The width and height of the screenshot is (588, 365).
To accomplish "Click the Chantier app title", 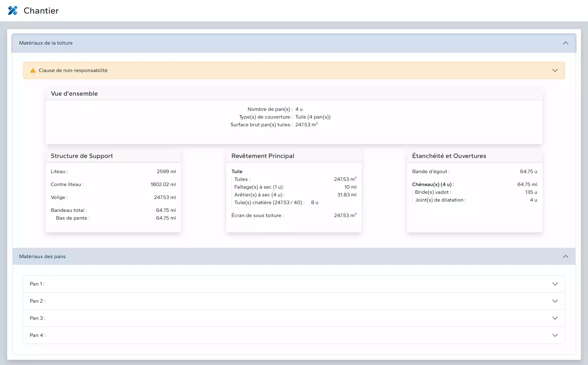I will (x=41, y=11).
